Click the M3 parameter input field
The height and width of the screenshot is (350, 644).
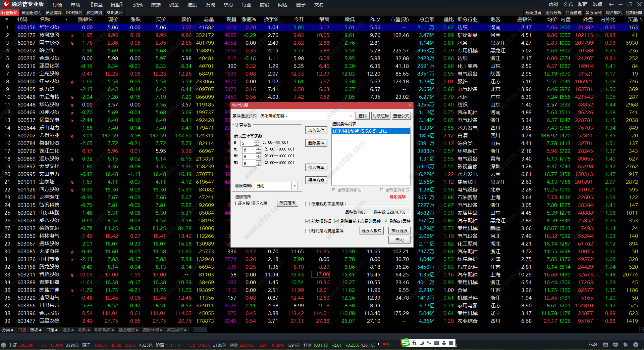[249, 163]
